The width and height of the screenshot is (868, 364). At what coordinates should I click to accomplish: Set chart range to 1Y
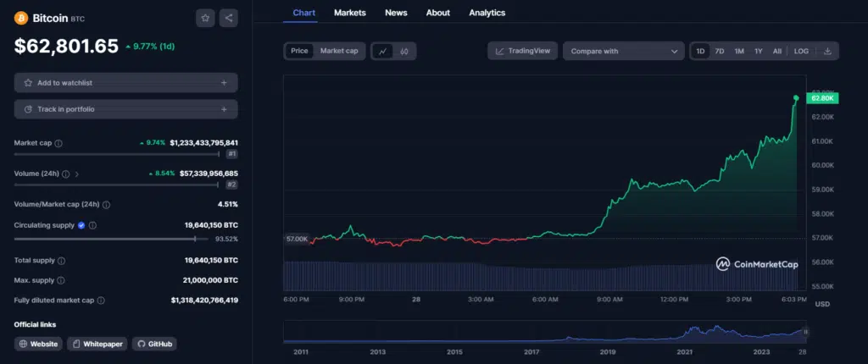click(x=759, y=51)
